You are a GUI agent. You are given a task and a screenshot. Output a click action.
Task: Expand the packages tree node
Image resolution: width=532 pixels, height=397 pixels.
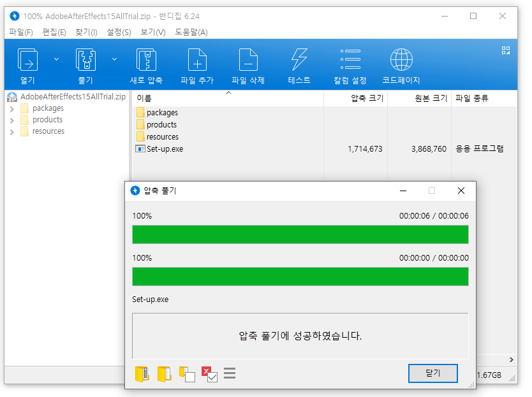(x=12, y=109)
